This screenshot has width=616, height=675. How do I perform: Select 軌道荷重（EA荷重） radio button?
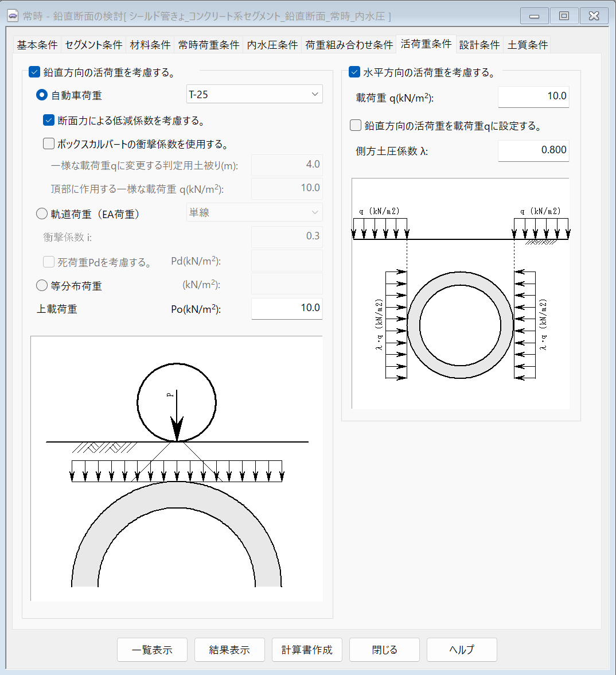(x=42, y=214)
